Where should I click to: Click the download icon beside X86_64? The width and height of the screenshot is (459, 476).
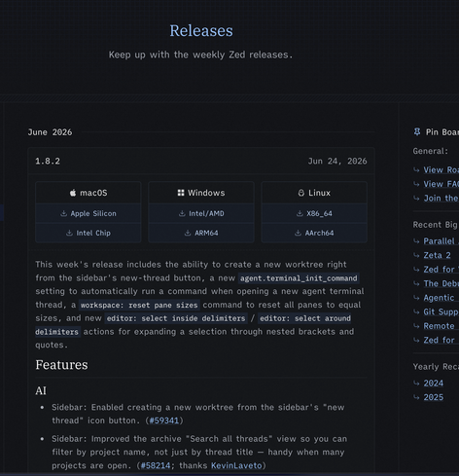300,213
